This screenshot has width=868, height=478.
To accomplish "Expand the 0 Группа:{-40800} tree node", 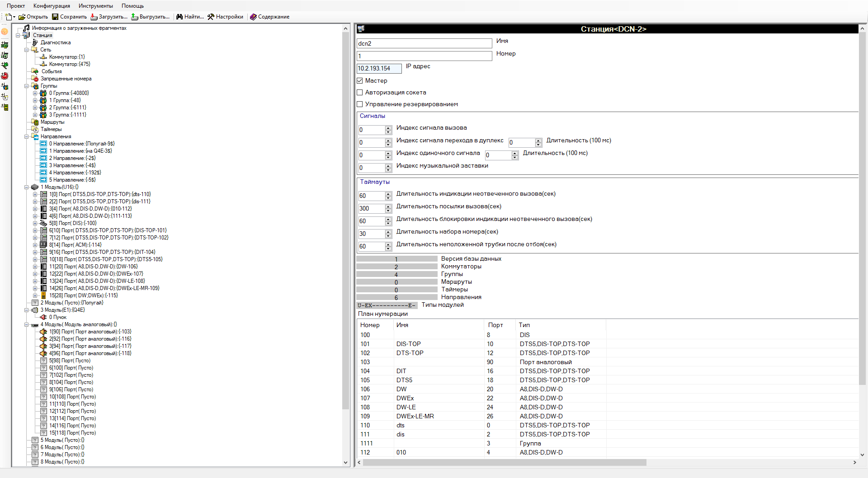I will coord(35,93).
